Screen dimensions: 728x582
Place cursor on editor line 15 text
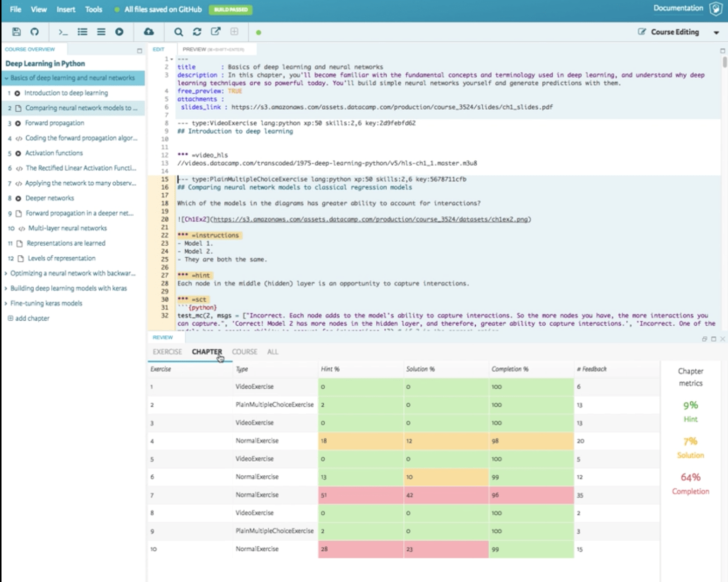[321, 179]
